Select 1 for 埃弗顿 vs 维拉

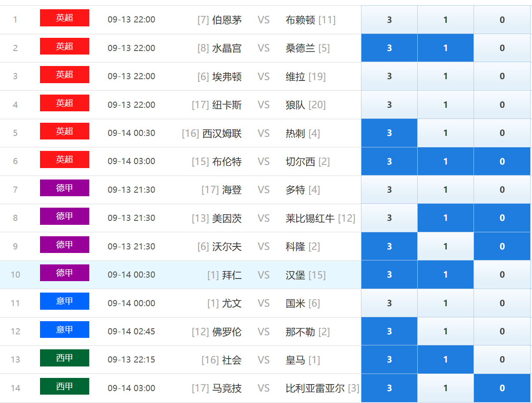tap(445, 77)
